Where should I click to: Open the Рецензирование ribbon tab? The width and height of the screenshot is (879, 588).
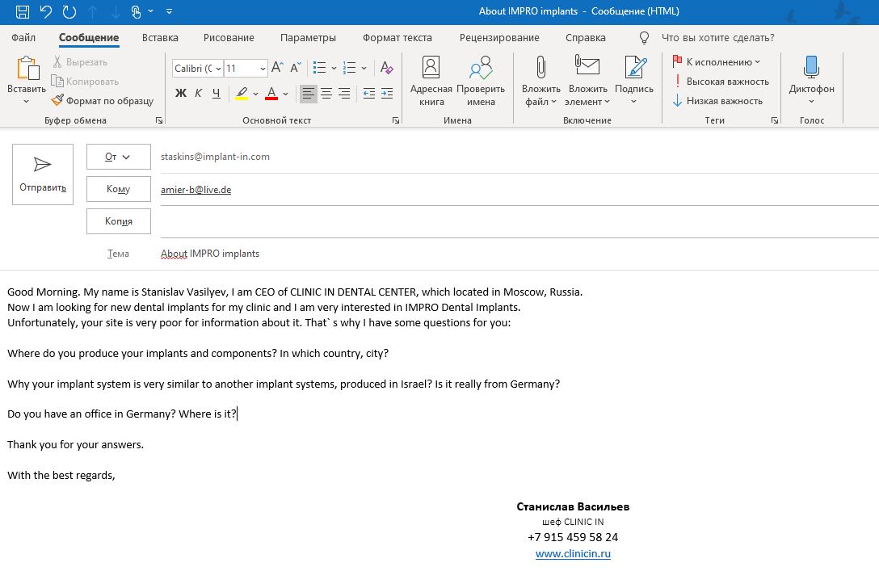coord(498,37)
